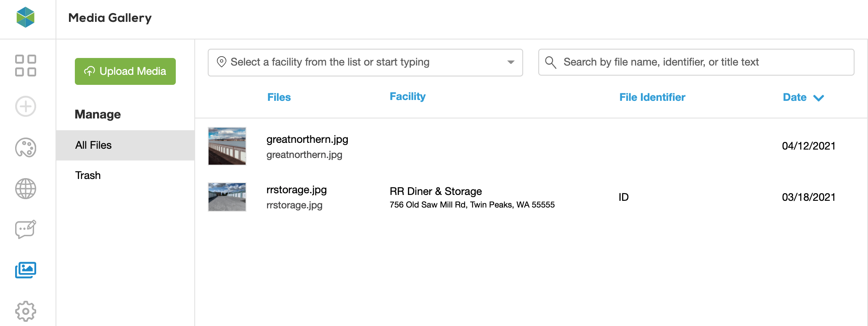The image size is (868, 326).
Task: Open the globe website icon
Action: [x=26, y=189]
